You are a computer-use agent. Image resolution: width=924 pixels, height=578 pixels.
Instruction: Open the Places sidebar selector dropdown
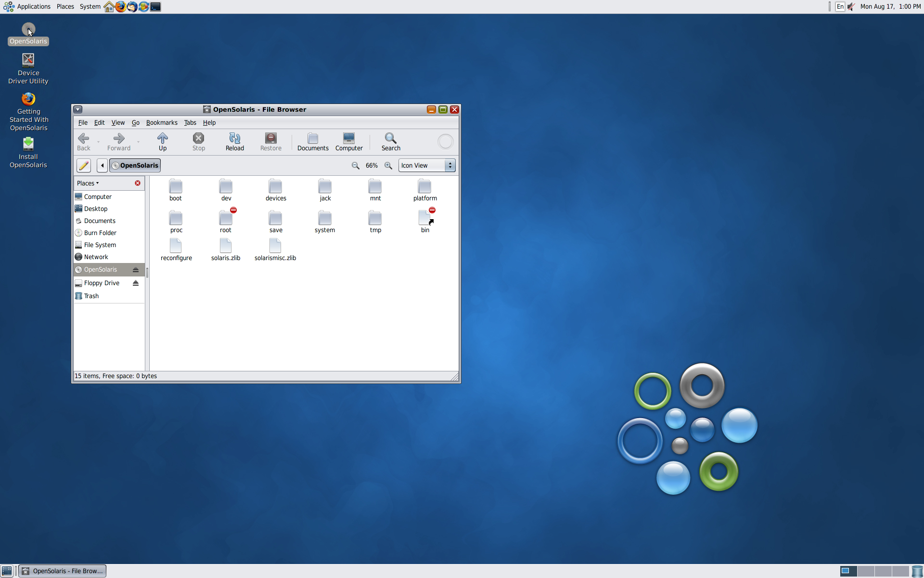coord(88,183)
